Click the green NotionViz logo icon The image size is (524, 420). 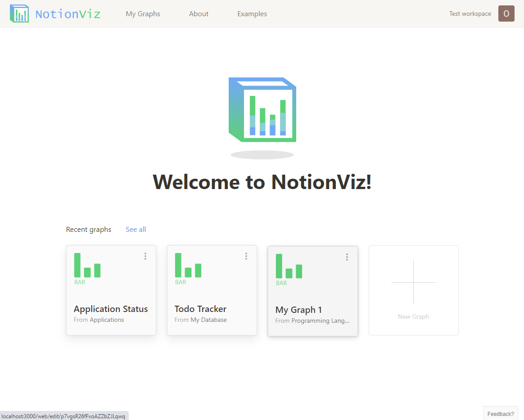(19, 14)
